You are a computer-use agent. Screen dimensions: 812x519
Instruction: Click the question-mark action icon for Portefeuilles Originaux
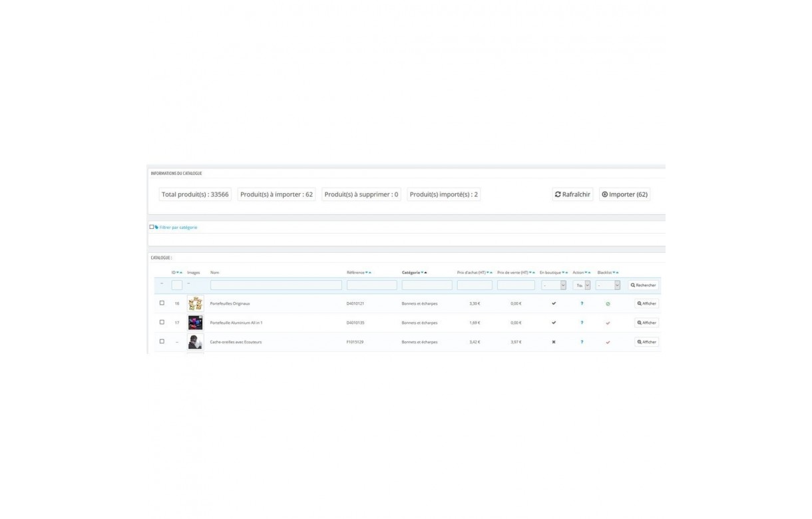[x=582, y=303]
